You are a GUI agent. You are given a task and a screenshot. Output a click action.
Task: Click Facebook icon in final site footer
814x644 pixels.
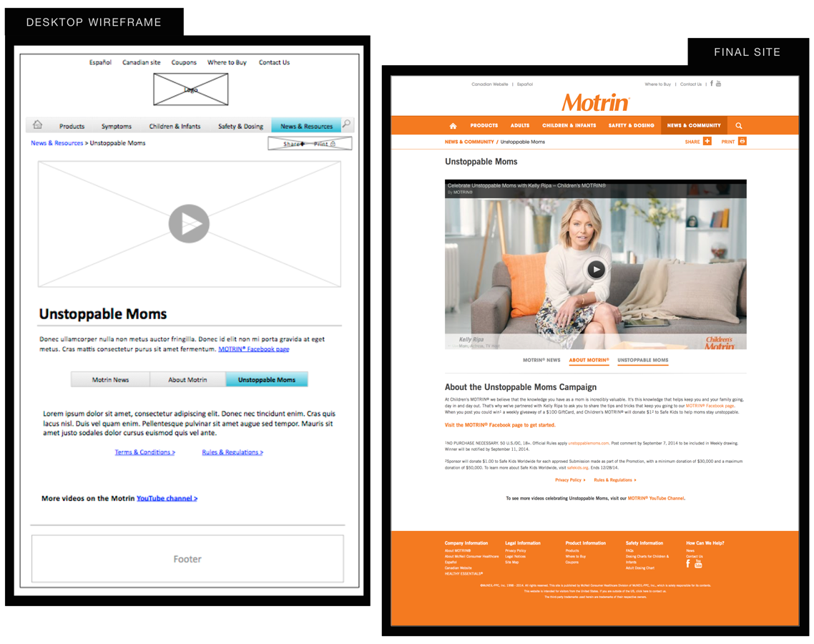point(688,564)
